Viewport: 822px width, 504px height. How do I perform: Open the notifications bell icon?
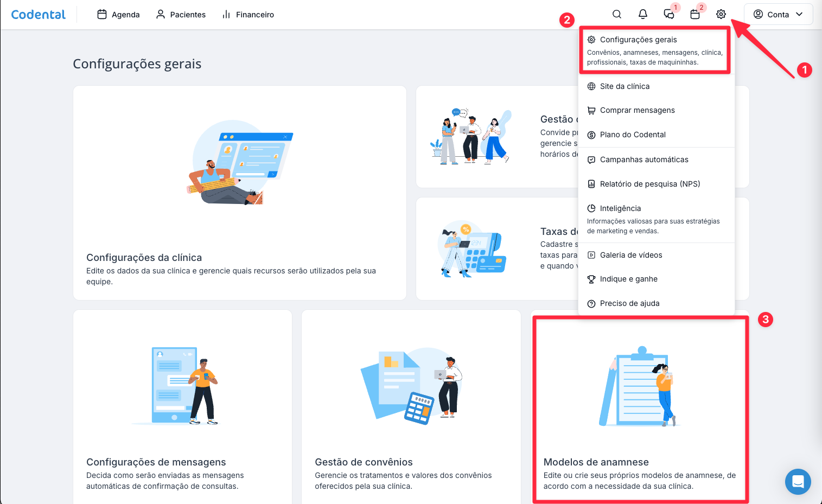coord(643,15)
